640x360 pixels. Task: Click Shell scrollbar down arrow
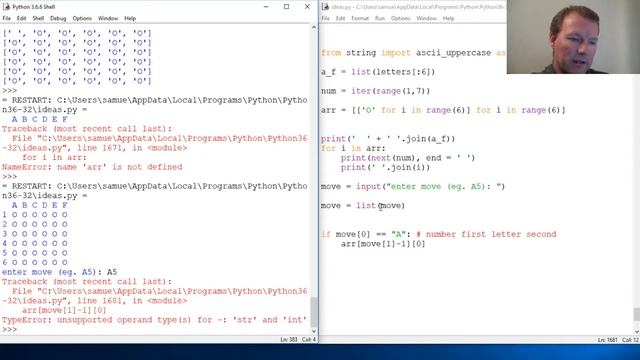coord(313,331)
